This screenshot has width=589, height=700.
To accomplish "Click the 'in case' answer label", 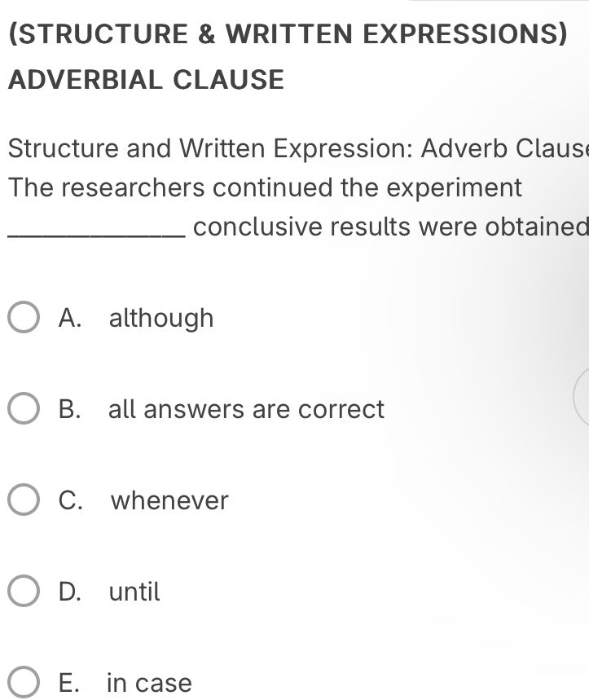I will coord(149,683).
